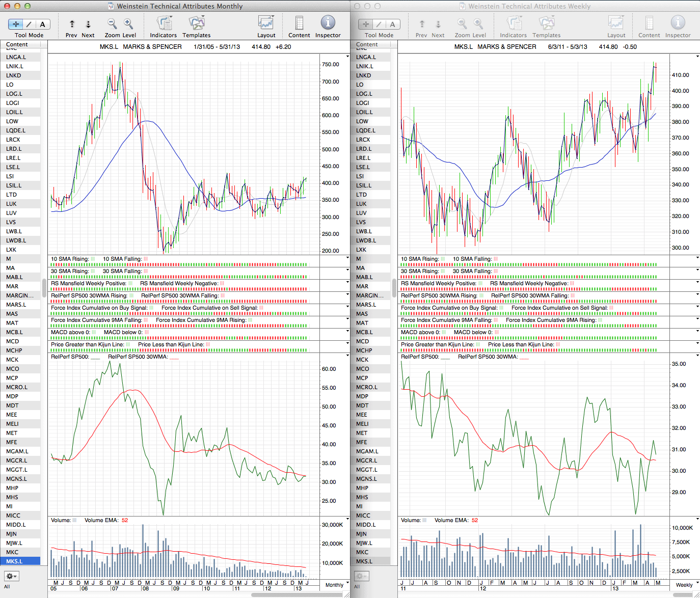Expand Monthly Volume panel's options triangle
700x598 pixels.
point(347,520)
